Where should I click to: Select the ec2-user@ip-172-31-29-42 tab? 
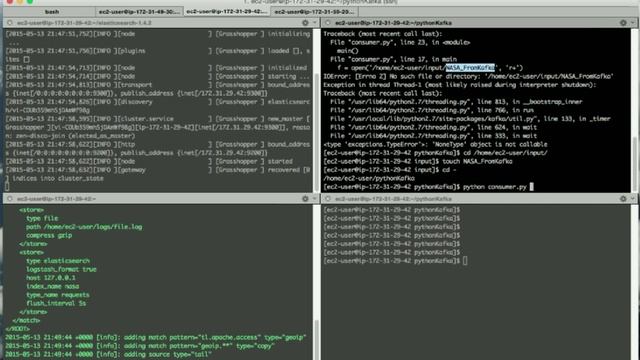click(x=227, y=12)
